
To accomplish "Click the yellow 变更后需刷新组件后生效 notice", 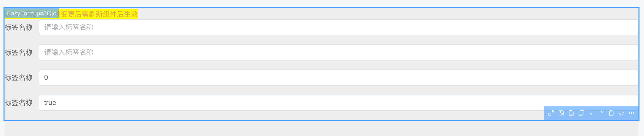I will click(x=99, y=14).
